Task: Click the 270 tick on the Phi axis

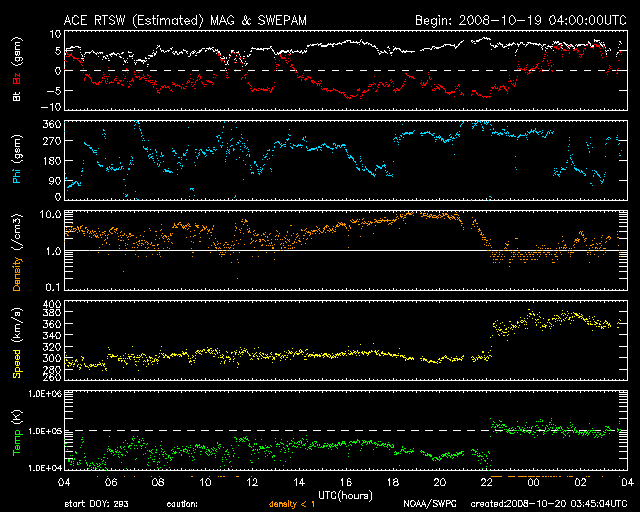Action: pyautogui.click(x=52, y=141)
